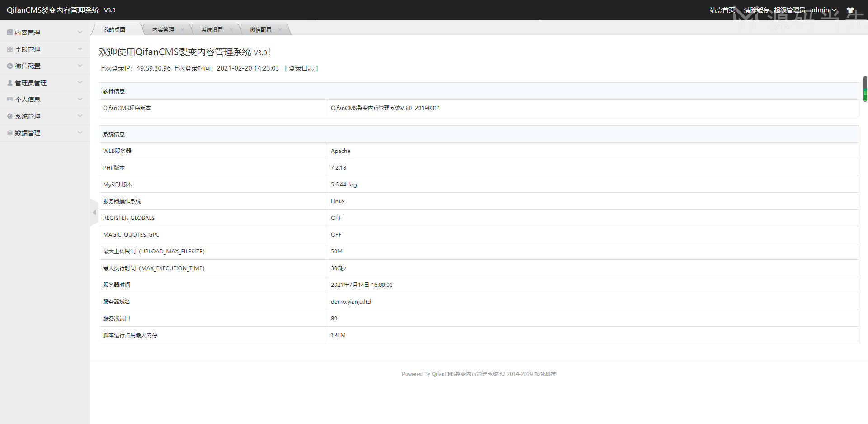Click the 脚本运行占用最大内存 label
Viewport: 868px width, 424px height.
tap(130, 335)
